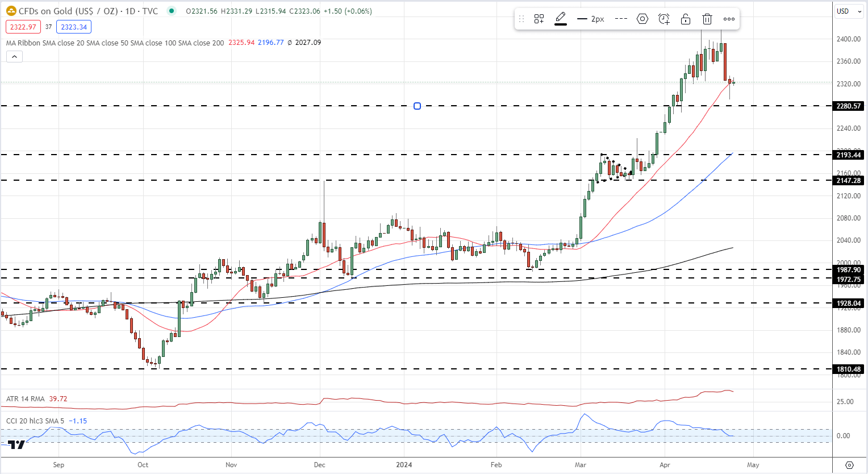Collapse the indicator legend chevron

click(14, 56)
